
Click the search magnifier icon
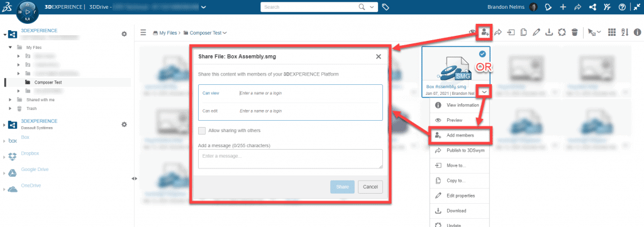pyautogui.click(x=362, y=7)
